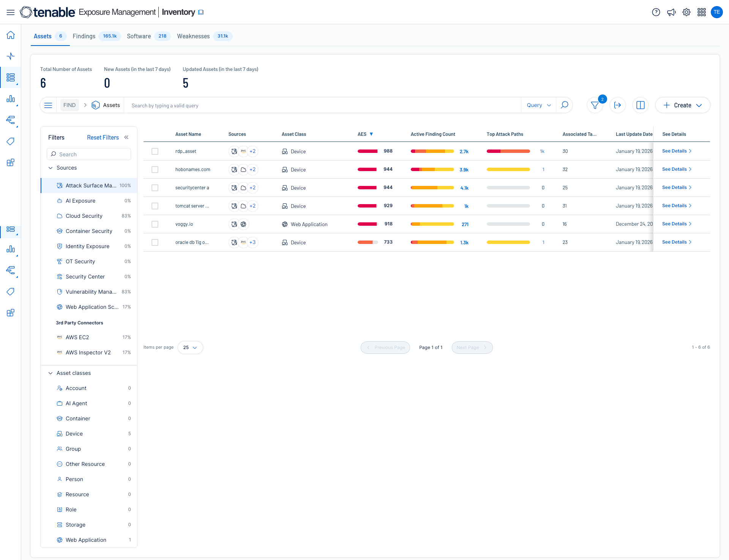Click the export icon
The width and height of the screenshot is (729, 560).
click(x=618, y=105)
